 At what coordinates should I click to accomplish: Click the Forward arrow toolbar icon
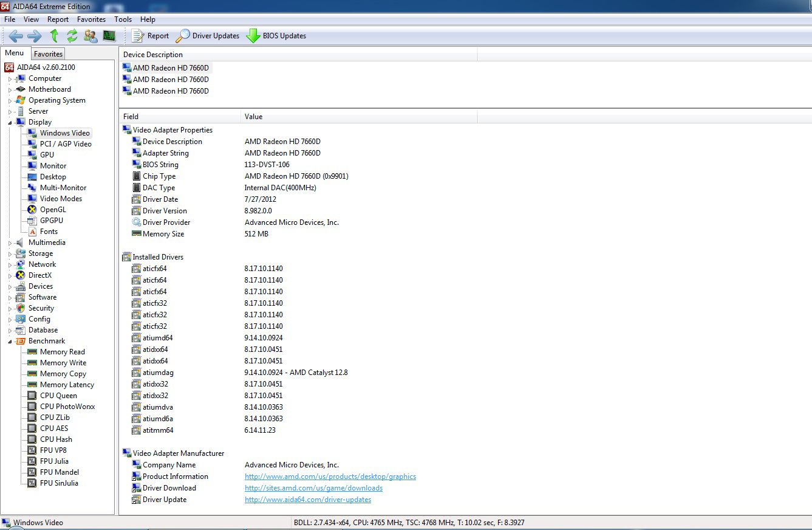(x=35, y=36)
